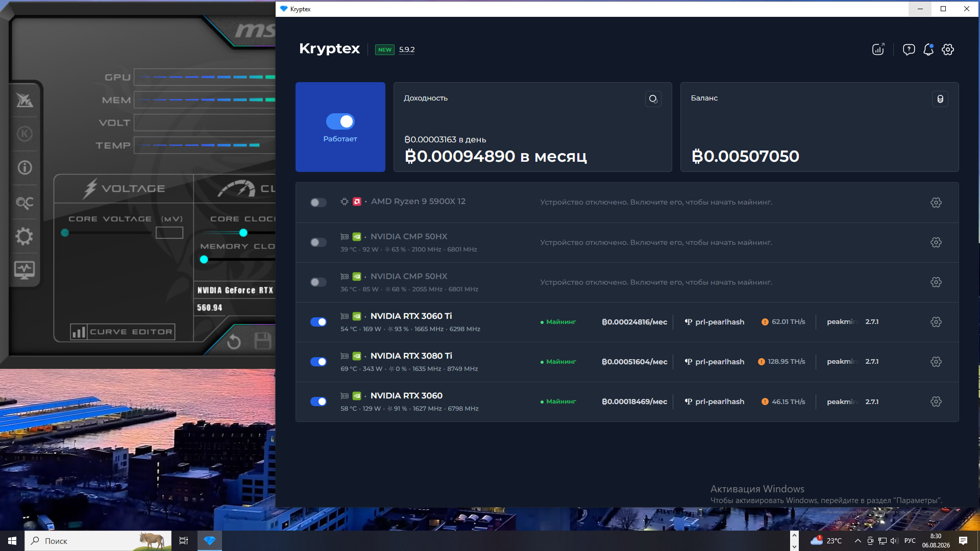The height and width of the screenshot is (551, 980).
Task: Enable the first NVIDIA CMP 50HX (39 °C)
Action: point(318,242)
